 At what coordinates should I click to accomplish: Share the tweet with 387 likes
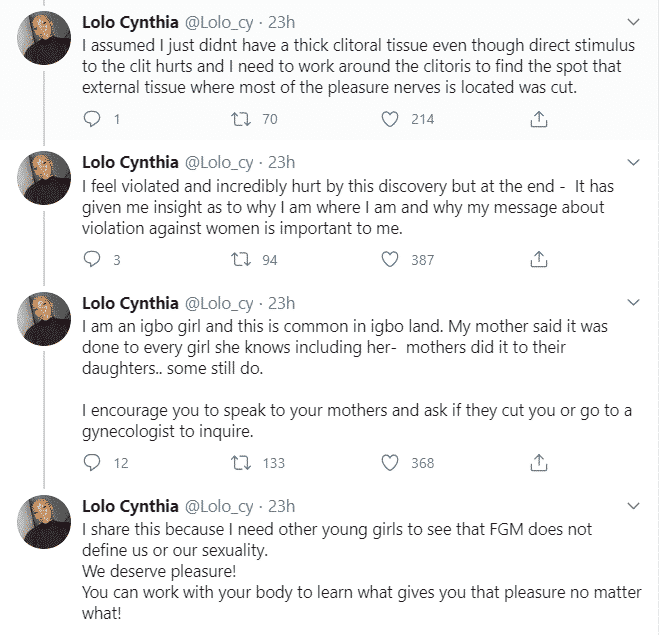coord(538,260)
